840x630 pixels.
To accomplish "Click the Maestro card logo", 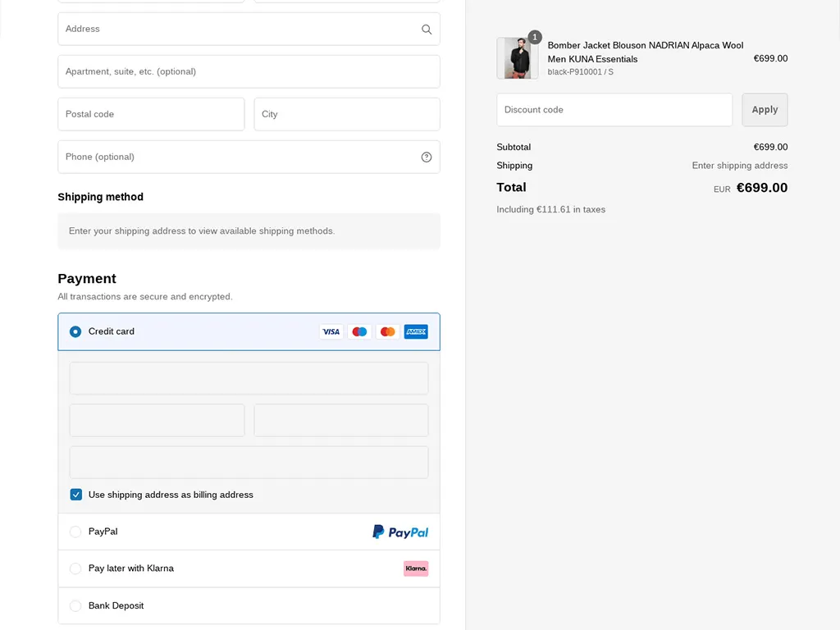I will click(359, 331).
